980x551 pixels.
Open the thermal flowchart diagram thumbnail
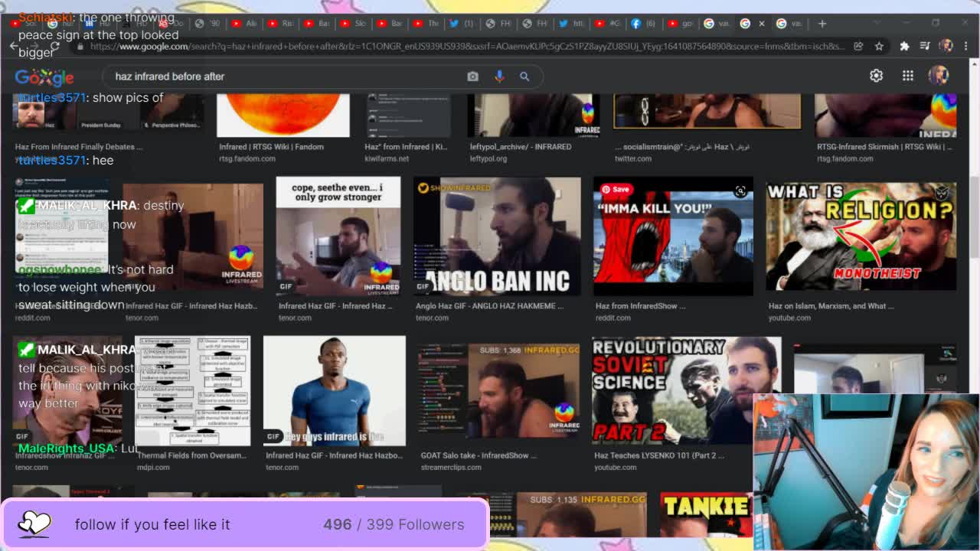pos(192,390)
